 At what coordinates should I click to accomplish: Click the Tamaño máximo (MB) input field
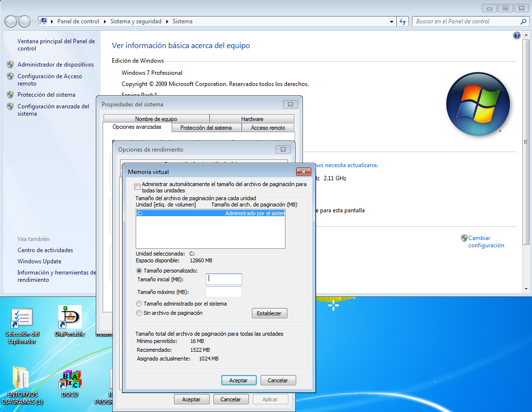(x=224, y=292)
